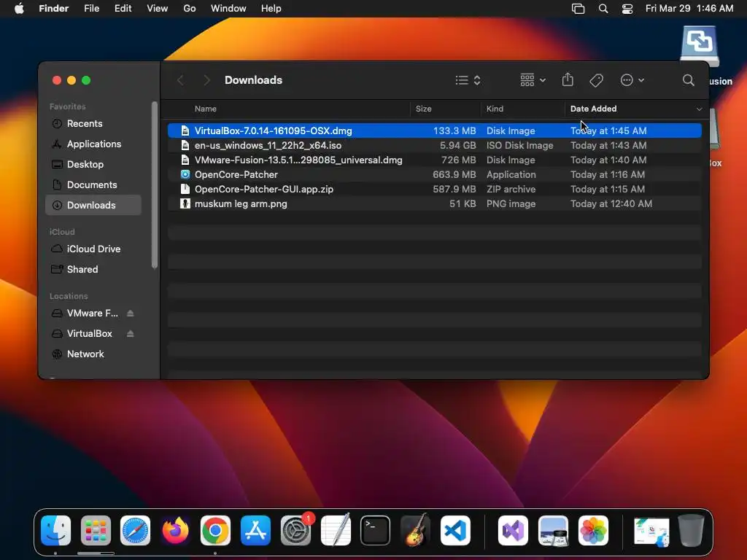Open the Finder application menu
Viewport: 747px width, 560px height.
pyautogui.click(x=54, y=9)
